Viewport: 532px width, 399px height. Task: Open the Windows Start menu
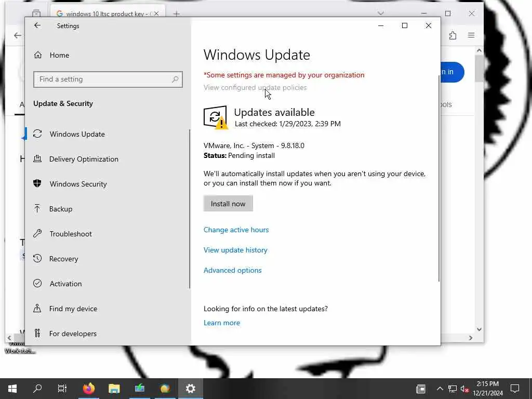coord(12,389)
